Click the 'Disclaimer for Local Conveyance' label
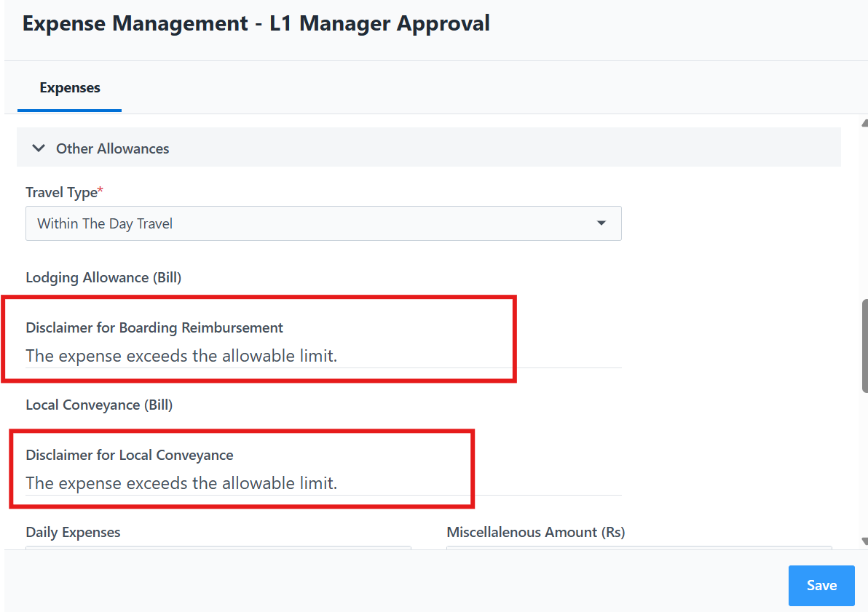The width and height of the screenshot is (868, 612). coord(130,455)
